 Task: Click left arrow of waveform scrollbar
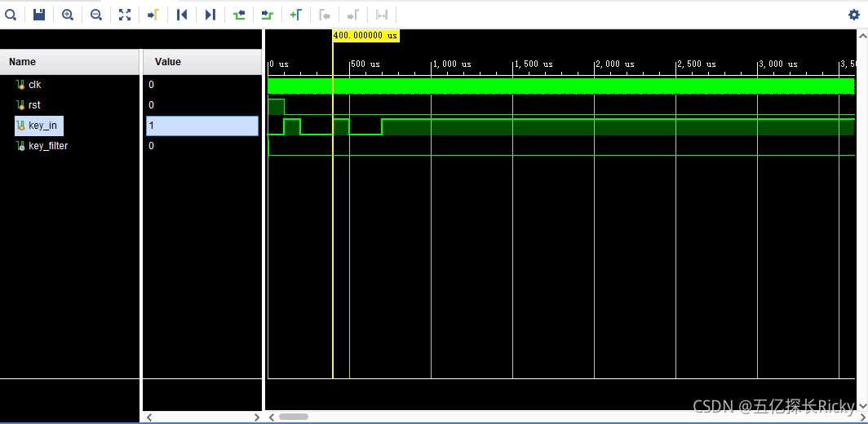tap(271, 416)
